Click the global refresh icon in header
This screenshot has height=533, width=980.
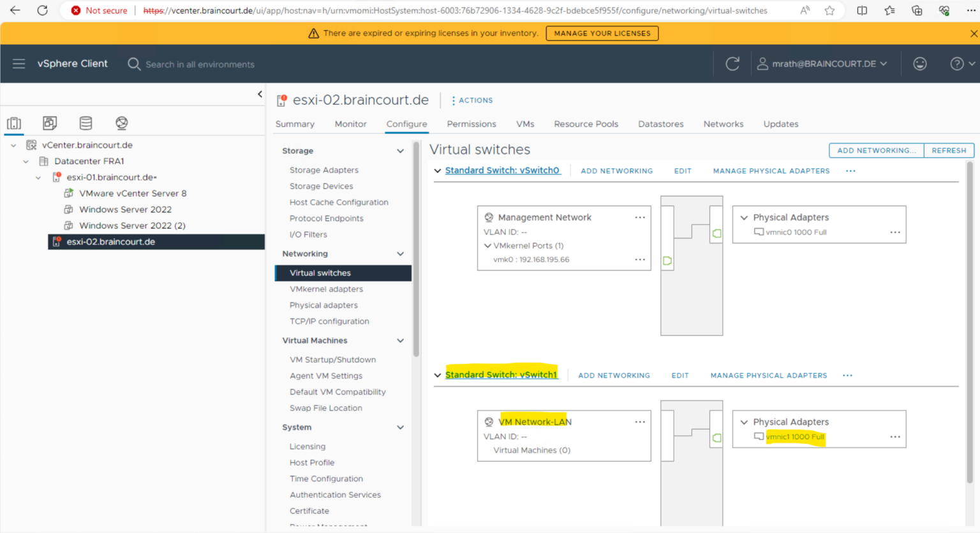732,64
